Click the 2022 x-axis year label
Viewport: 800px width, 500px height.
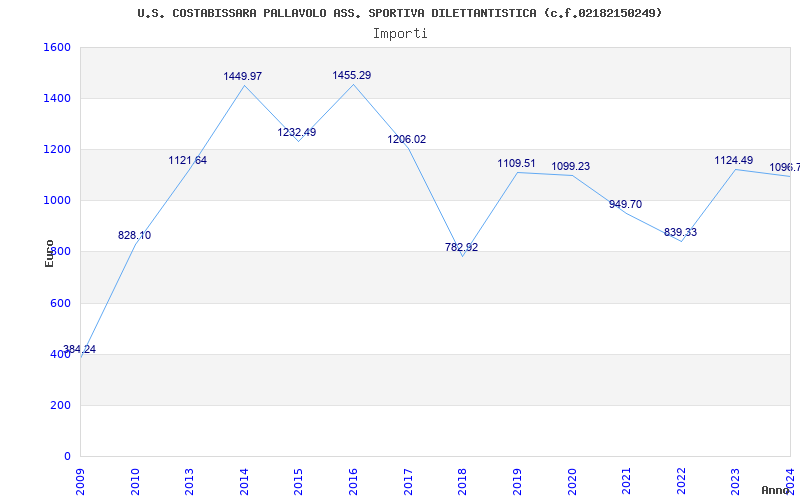(681, 481)
